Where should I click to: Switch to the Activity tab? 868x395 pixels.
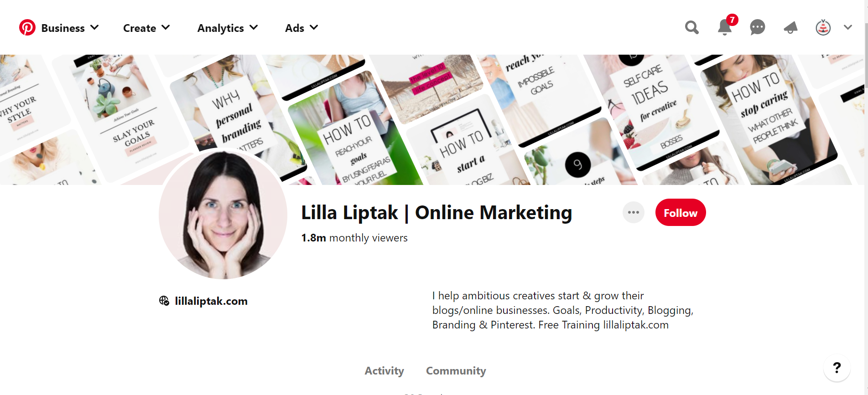[384, 371]
